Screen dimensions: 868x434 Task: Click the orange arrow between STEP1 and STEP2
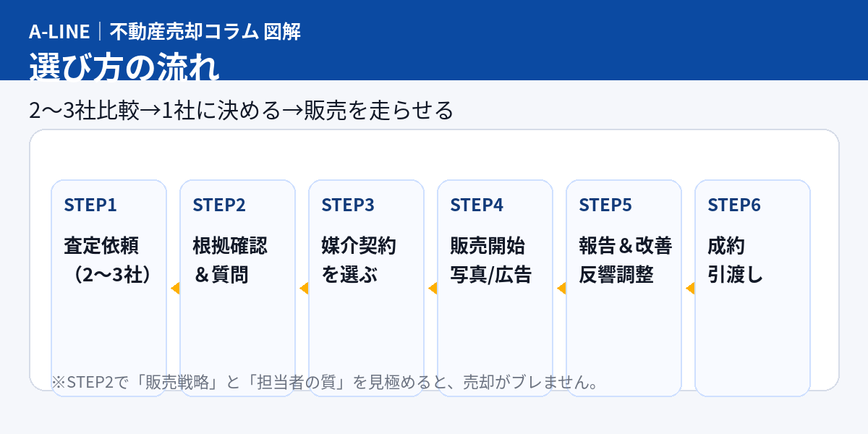[x=174, y=289]
